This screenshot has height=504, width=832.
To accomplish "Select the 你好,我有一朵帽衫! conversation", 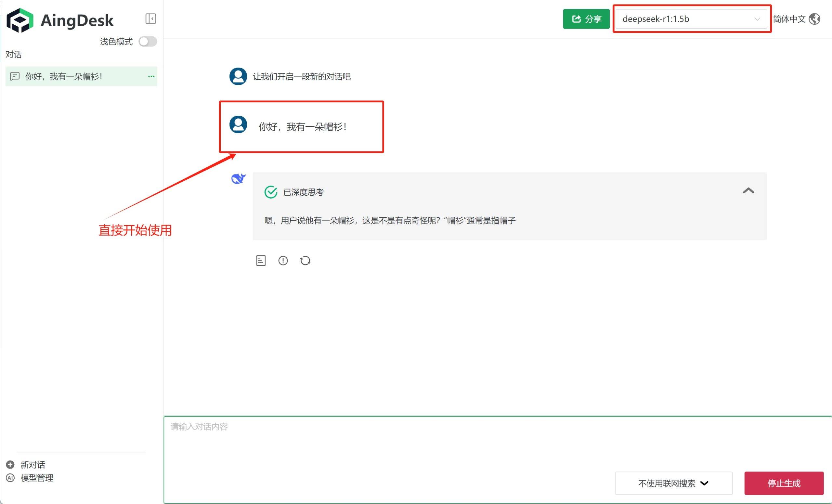I will tap(64, 77).
